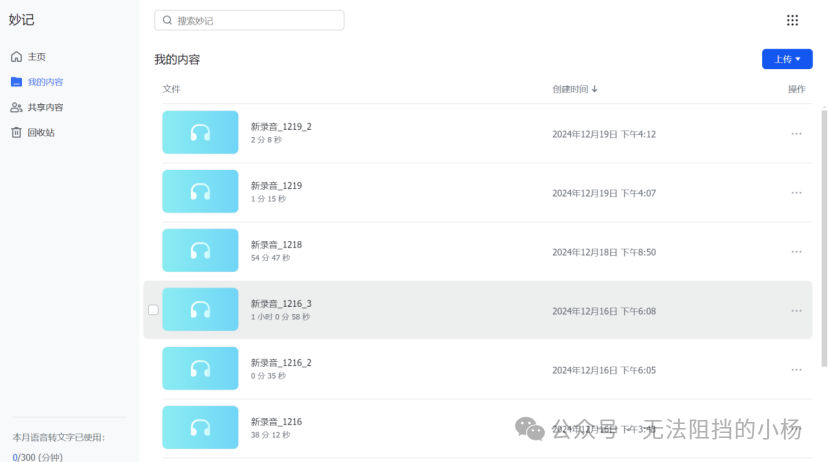The image size is (828, 462).
Task: Open the 回收站 trash icon
Action: click(x=16, y=132)
